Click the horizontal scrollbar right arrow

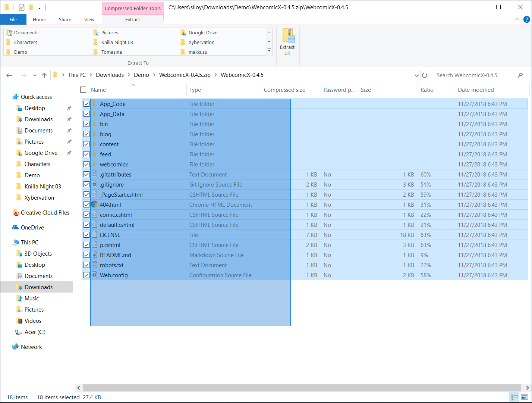click(528, 388)
